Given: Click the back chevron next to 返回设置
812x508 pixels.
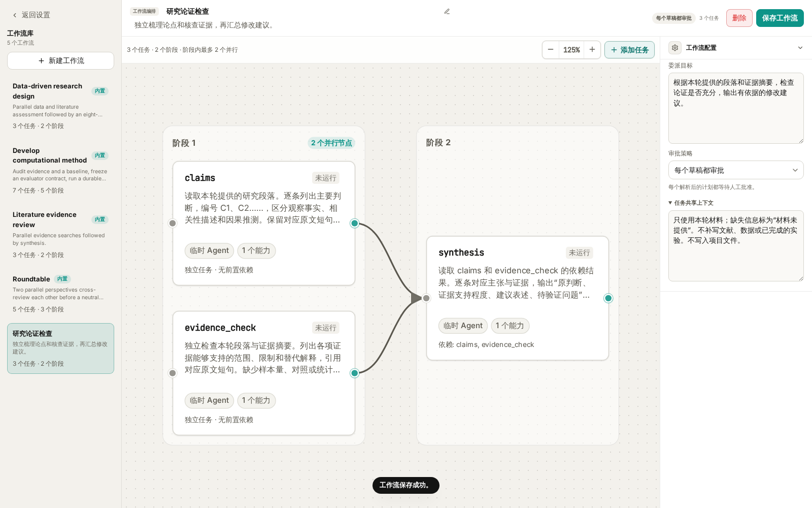Looking at the screenshot, I should [x=15, y=15].
